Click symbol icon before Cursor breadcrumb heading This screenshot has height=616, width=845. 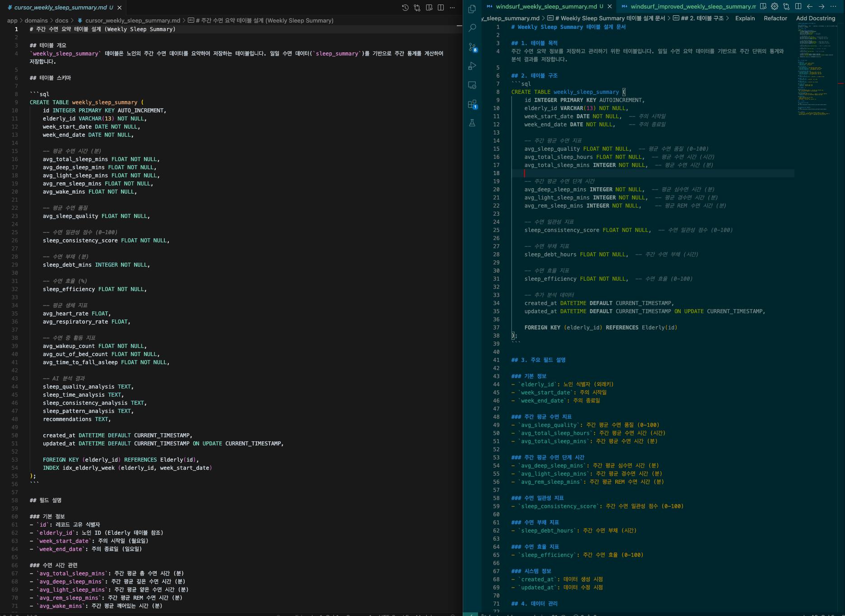point(191,20)
